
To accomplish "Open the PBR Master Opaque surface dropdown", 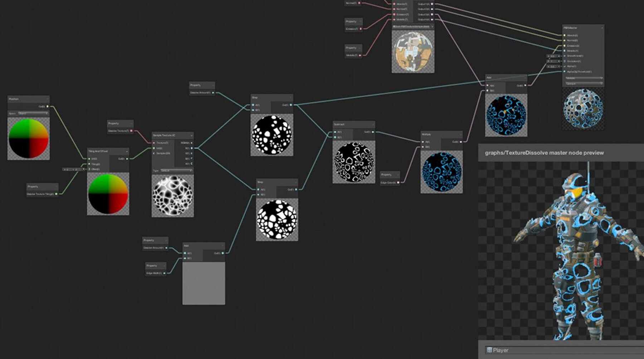I will (x=584, y=84).
